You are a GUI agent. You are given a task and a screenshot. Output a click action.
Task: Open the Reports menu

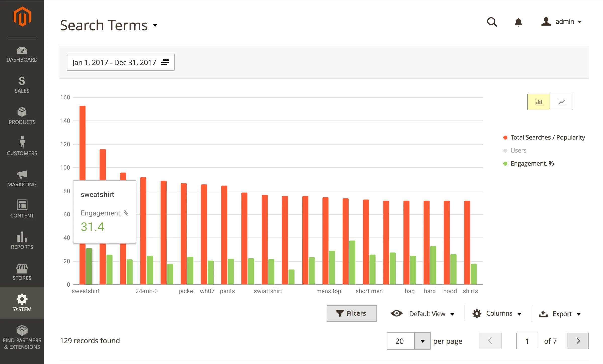tap(22, 240)
